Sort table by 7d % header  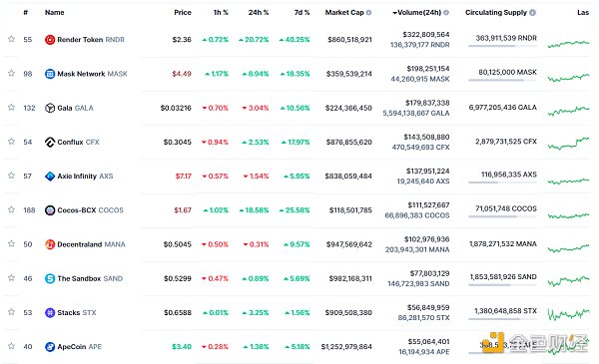coord(301,13)
